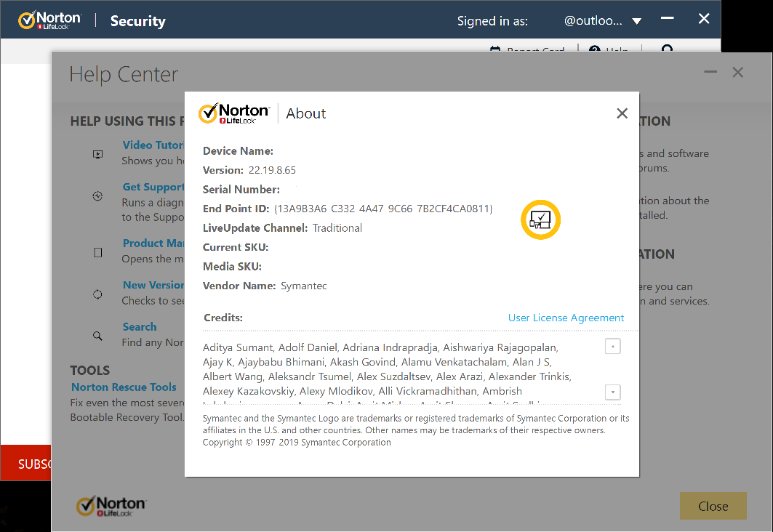The height and width of the screenshot is (532, 773).
Task: Click the credits line starting Alexey Kazakovskiy
Action: pyautogui.click(x=362, y=391)
